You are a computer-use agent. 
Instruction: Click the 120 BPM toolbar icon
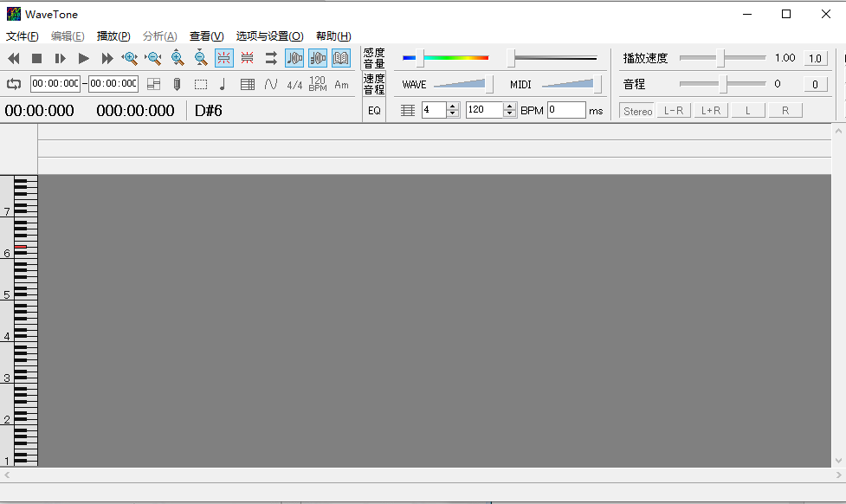click(317, 83)
